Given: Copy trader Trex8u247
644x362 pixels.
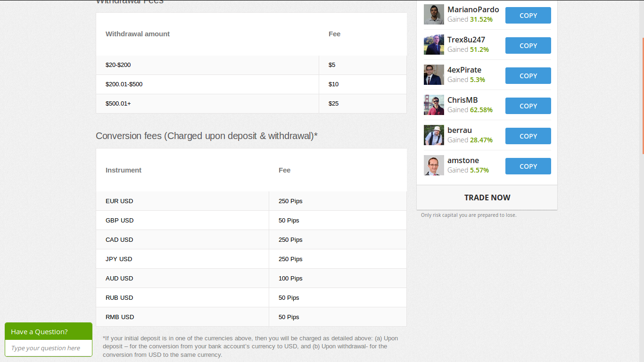Looking at the screenshot, I should tap(528, 46).
